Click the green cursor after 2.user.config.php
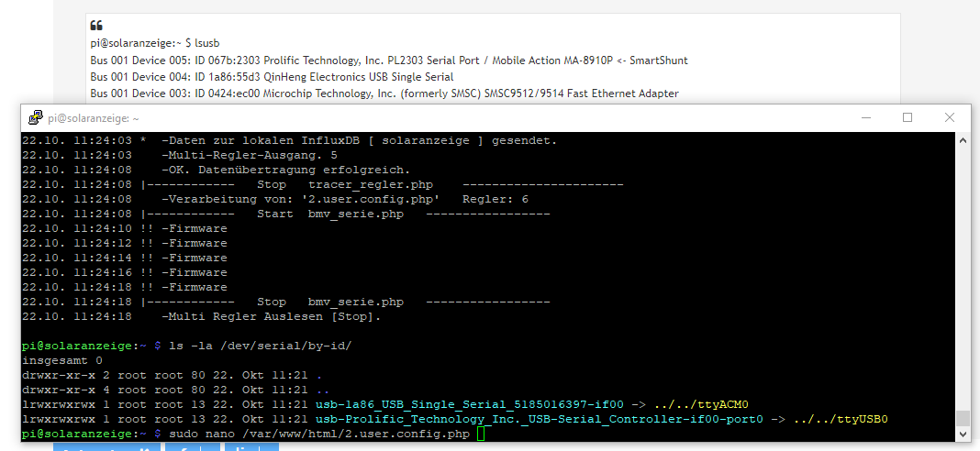The width and height of the screenshot is (980, 451). click(x=482, y=434)
